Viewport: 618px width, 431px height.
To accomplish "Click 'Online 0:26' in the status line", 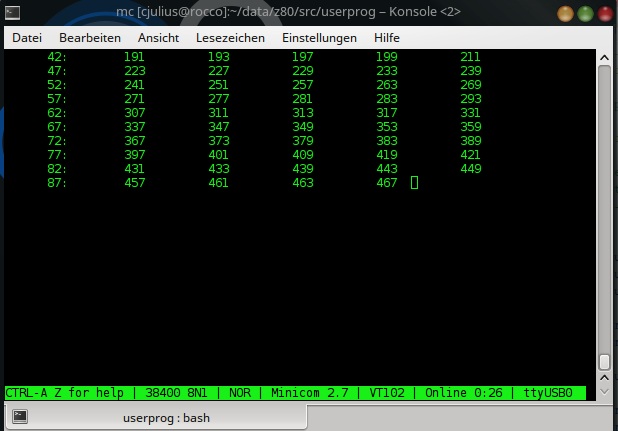I will 464,393.
